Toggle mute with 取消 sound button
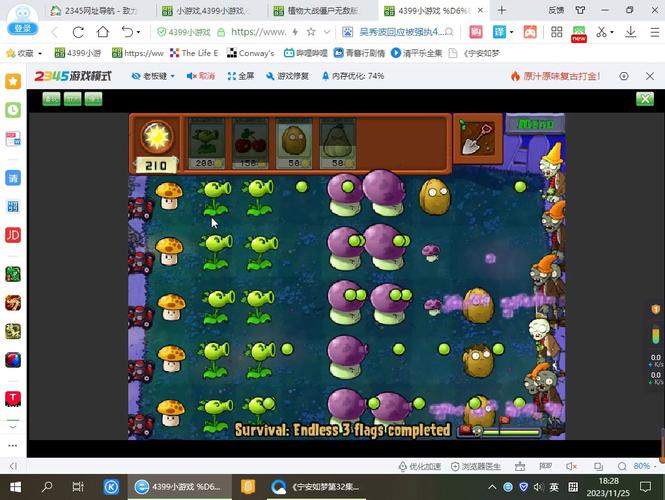This screenshot has width=665, height=500. click(x=200, y=76)
